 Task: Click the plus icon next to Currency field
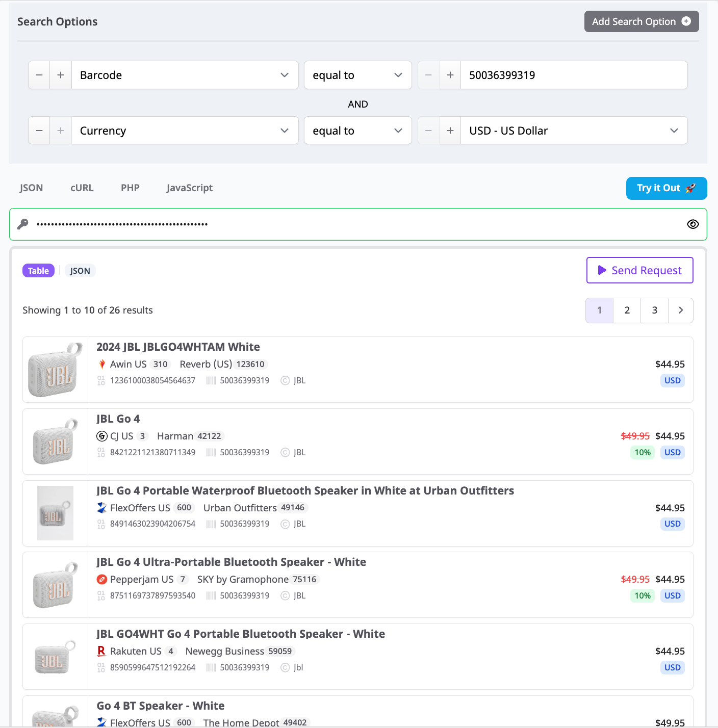[x=61, y=131]
